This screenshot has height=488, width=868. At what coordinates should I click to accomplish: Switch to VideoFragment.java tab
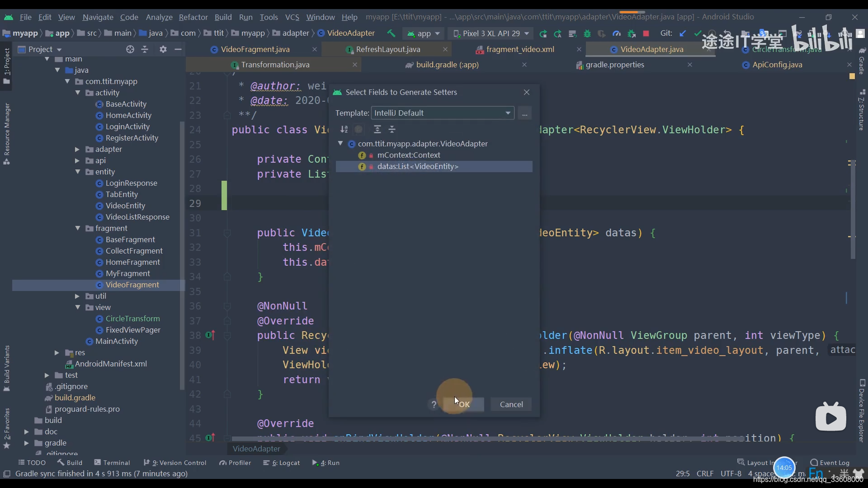[255, 49]
